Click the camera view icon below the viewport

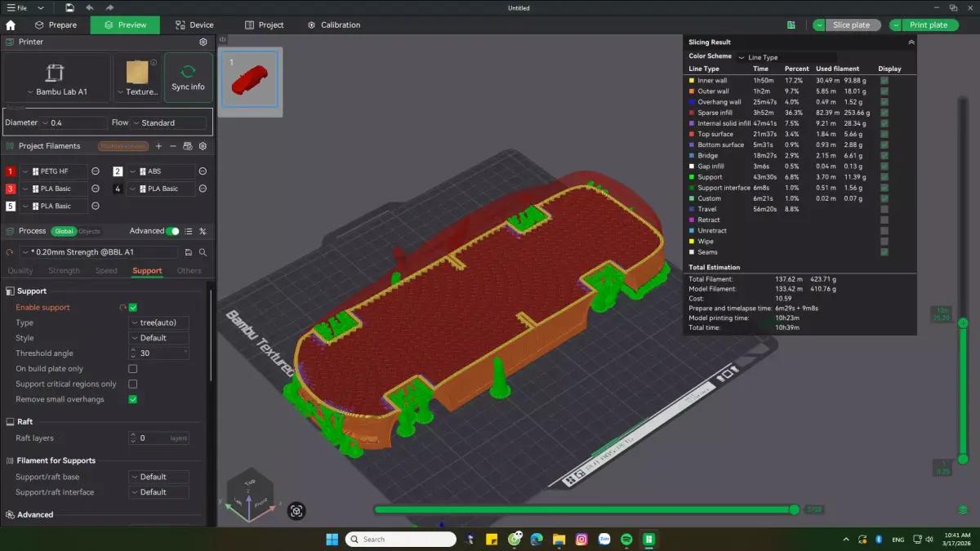296,511
